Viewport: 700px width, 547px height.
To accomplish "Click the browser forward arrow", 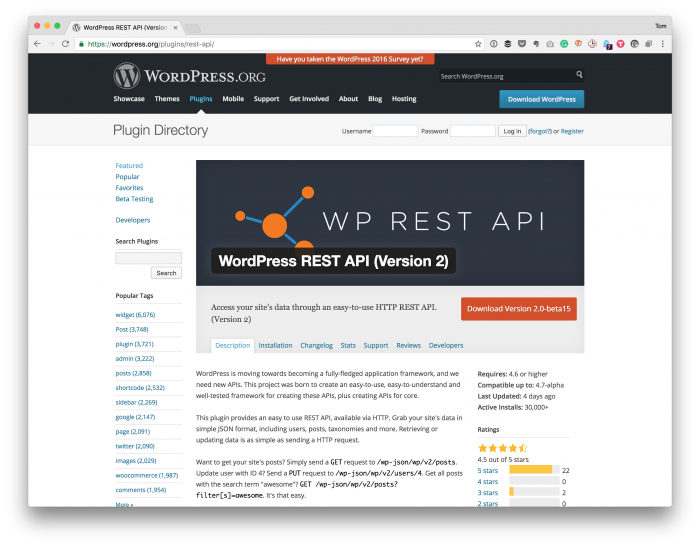I will (x=51, y=44).
